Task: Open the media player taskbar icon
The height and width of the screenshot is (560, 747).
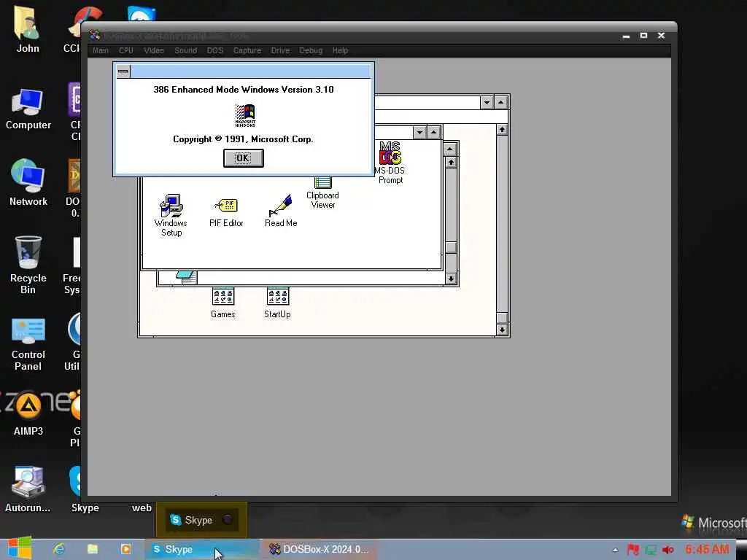Action: pyautogui.click(x=125, y=549)
